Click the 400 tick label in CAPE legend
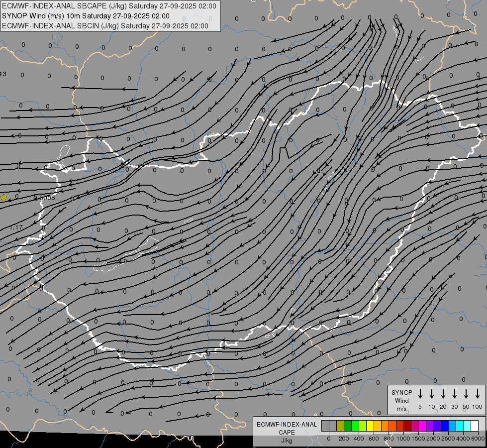Image resolution: width=487 pixels, height=448 pixels. 359,439
